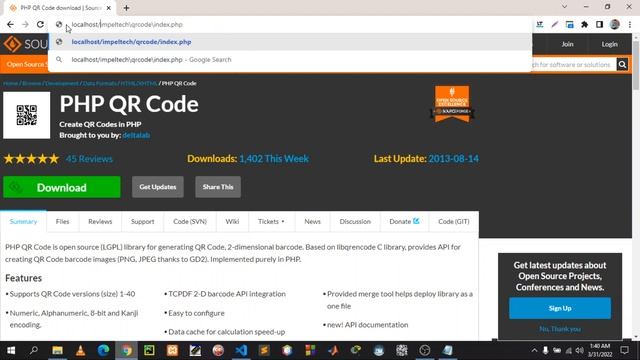640x360 pixels.
Task: Open the three-dot Chrome menu
Action: pyautogui.click(x=630, y=24)
